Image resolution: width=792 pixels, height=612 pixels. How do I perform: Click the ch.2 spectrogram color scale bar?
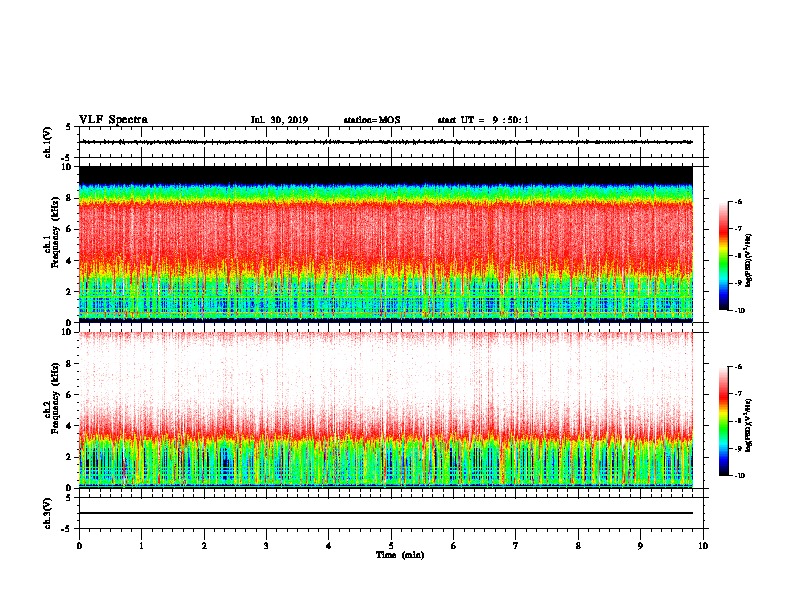723,421
